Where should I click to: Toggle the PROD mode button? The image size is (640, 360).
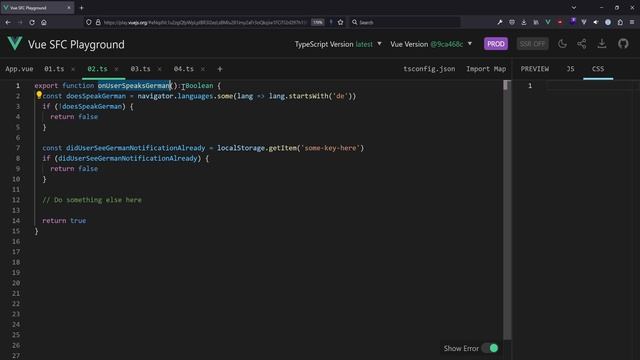[x=496, y=44]
